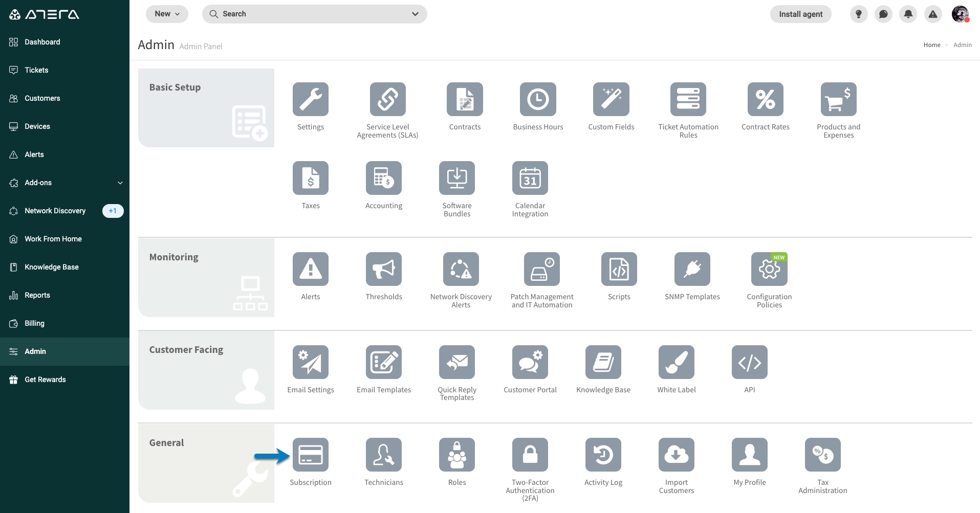Screen dimensions: 980x513
Task: Open Activity Log icon
Action: pyautogui.click(x=603, y=455)
